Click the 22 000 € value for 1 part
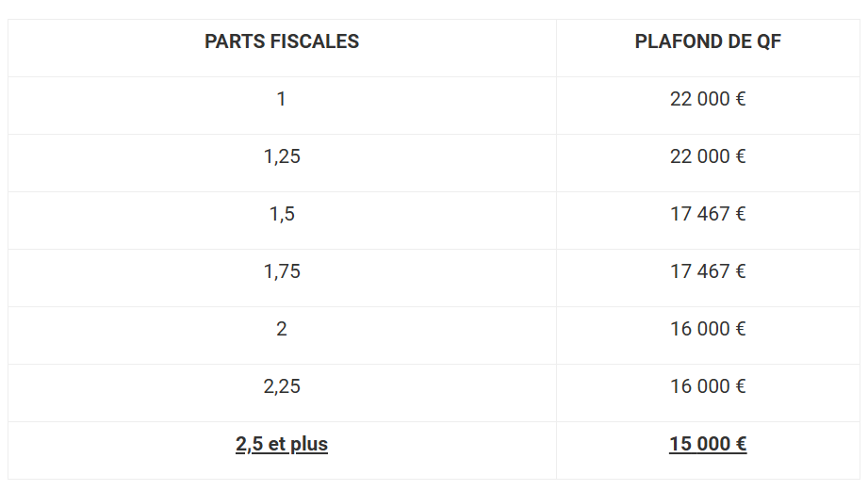Image resolution: width=868 pixels, height=491 pixels. [x=708, y=99]
